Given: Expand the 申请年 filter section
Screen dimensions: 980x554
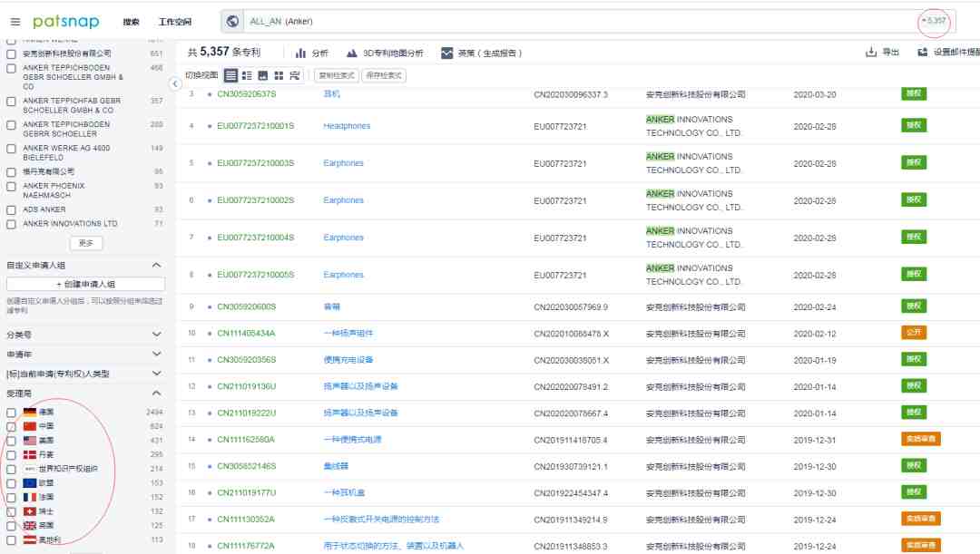Looking at the screenshot, I should click(x=156, y=355).
